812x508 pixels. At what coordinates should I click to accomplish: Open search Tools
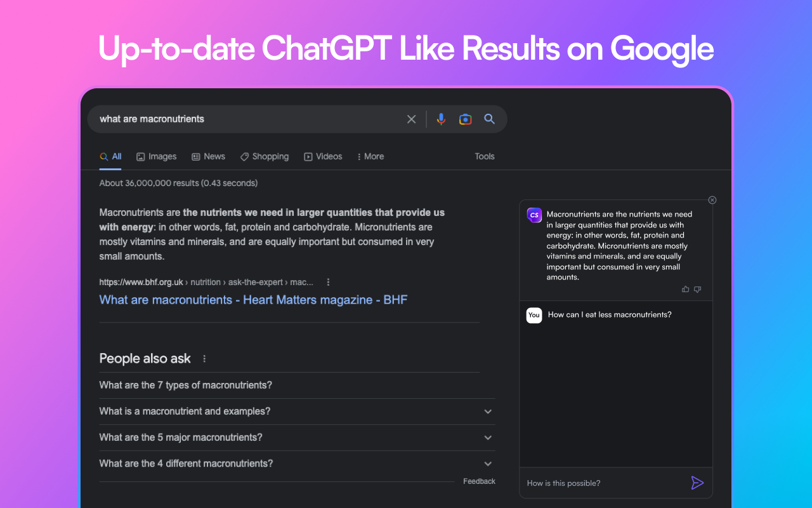tap(484, 156)
